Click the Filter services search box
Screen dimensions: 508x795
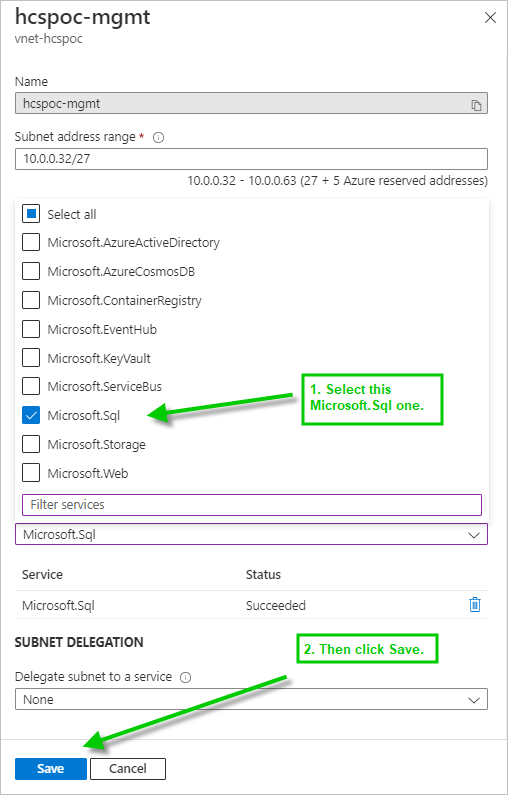252,505
